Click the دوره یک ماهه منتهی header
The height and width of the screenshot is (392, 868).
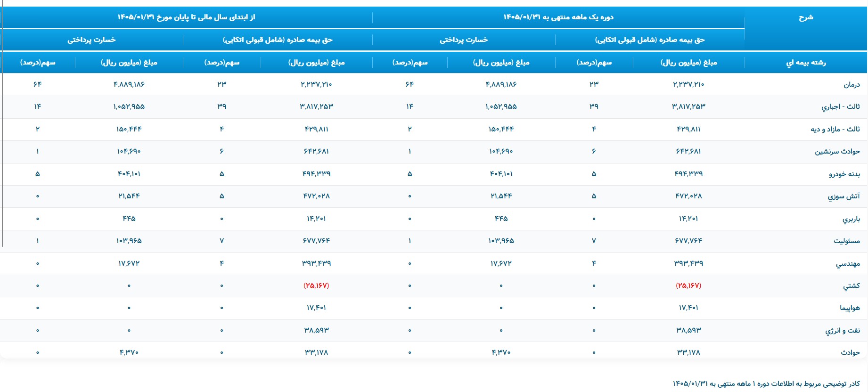click(x=558, y=17)
